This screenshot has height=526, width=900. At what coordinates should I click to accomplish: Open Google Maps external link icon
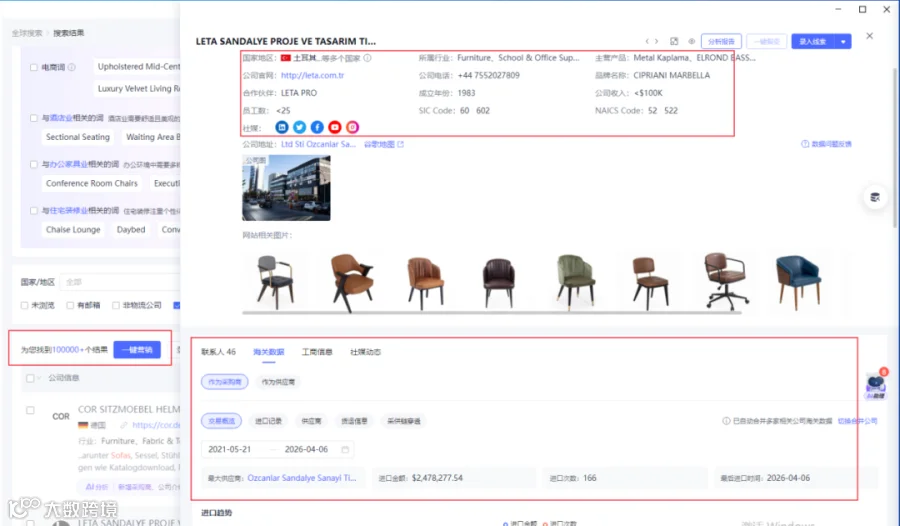[401, 144]
